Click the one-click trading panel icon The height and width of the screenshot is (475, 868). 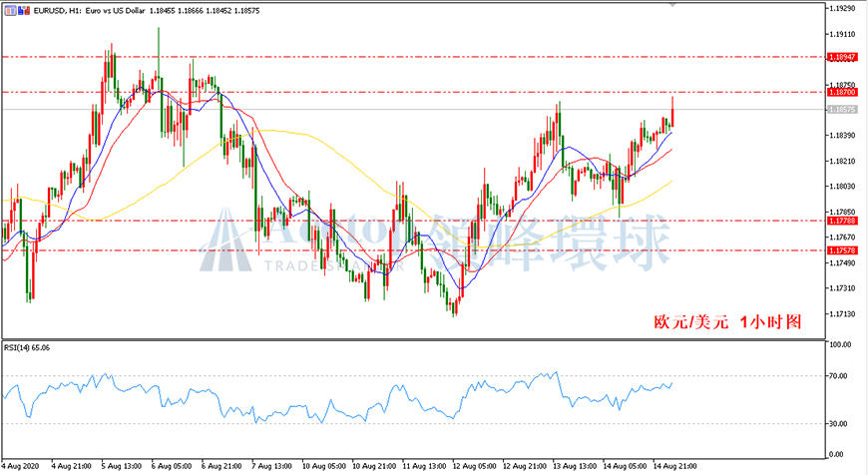11,11
